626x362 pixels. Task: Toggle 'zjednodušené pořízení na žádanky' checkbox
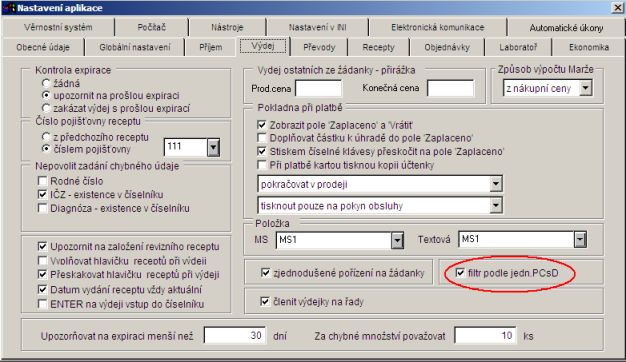(x=265, y=273)
